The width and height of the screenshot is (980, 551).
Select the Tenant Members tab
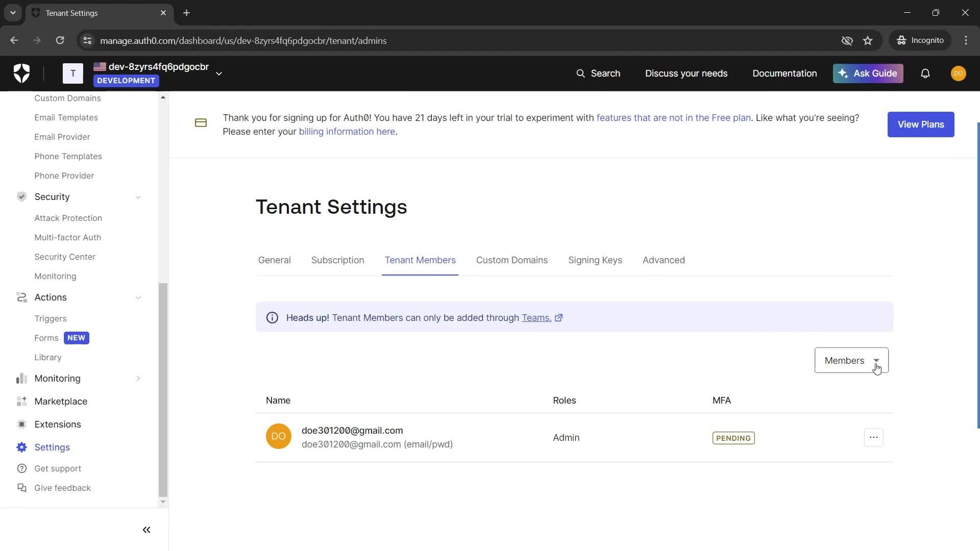(x=420, y=260)
